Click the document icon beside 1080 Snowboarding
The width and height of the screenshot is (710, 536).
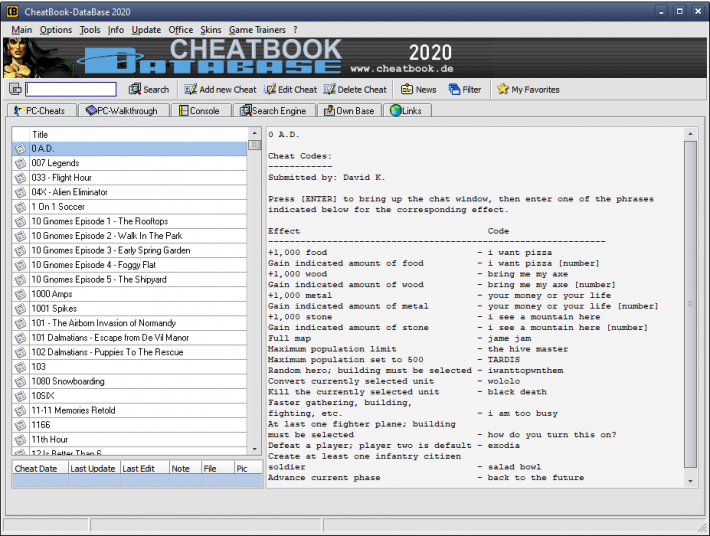point(20,381)
